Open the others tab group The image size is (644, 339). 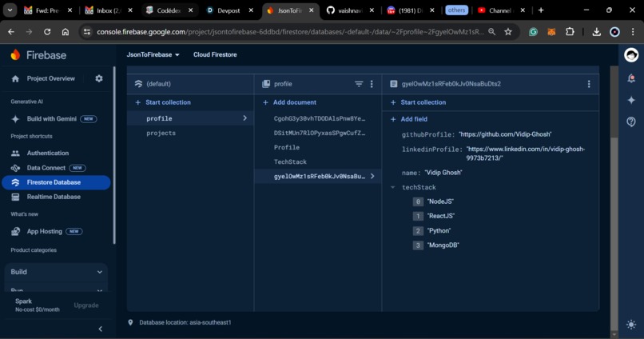(456, 10)
